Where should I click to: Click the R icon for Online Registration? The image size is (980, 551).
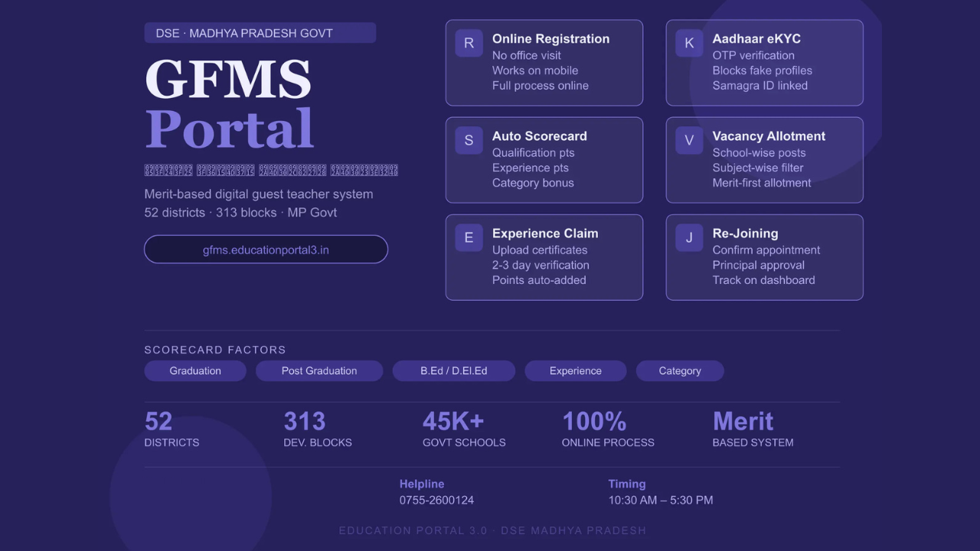click(x=469, y=44)
